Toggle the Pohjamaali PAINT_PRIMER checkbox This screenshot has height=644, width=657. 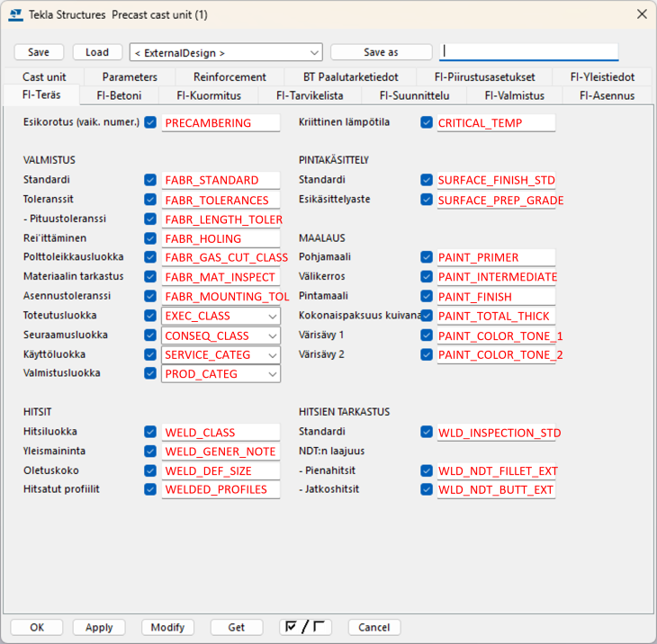[x=427, y=257]
